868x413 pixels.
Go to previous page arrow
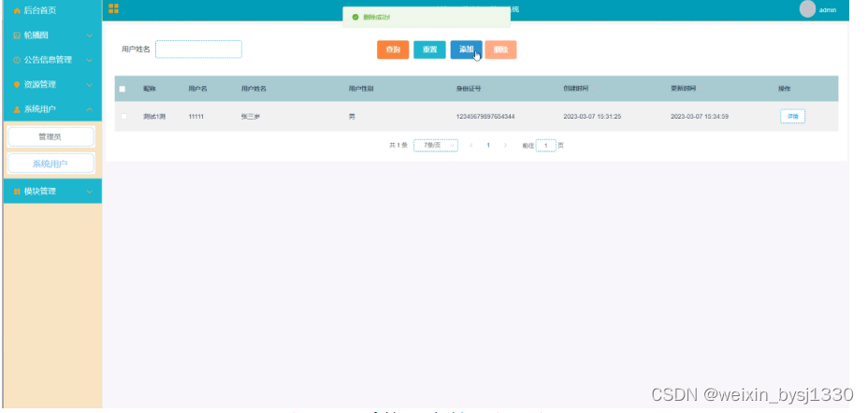coord(471,146)
